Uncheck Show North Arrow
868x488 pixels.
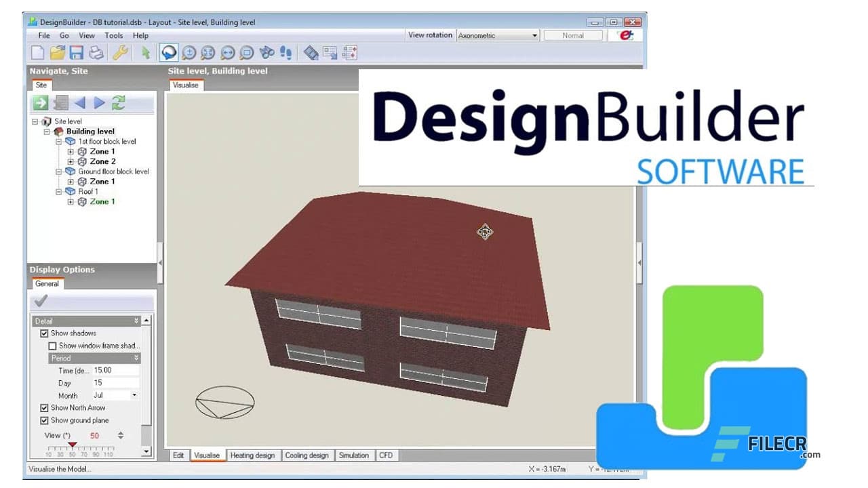click(43, 407)
